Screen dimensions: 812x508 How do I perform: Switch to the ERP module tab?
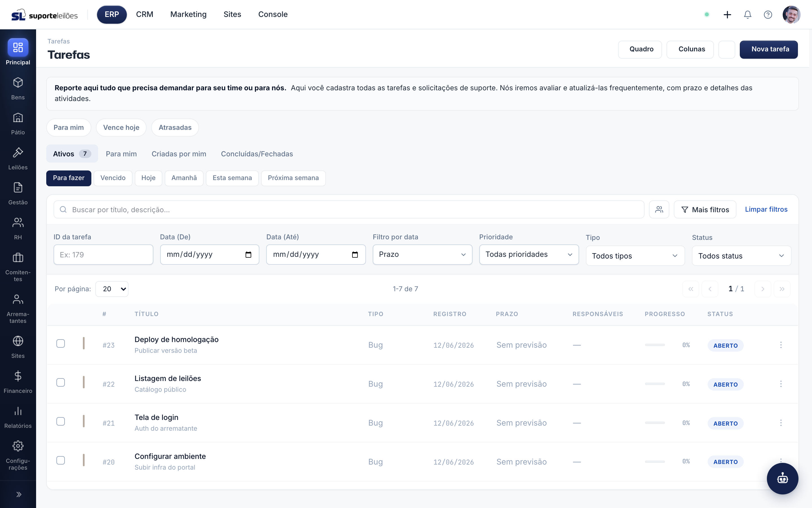click(112, 14)
